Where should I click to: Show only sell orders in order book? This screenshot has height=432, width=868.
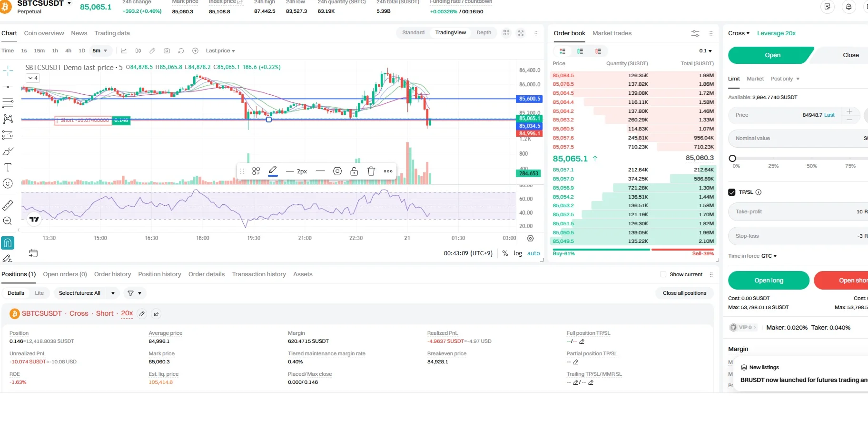click(598, 51)
